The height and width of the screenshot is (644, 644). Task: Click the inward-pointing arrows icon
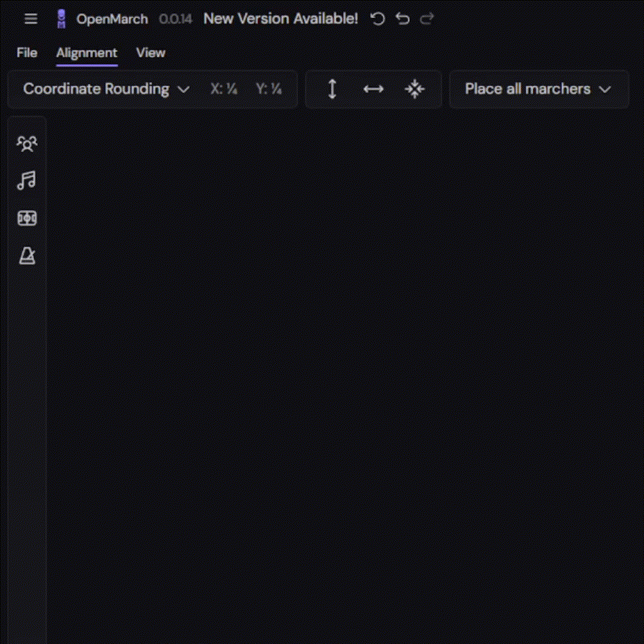point(414,89)
